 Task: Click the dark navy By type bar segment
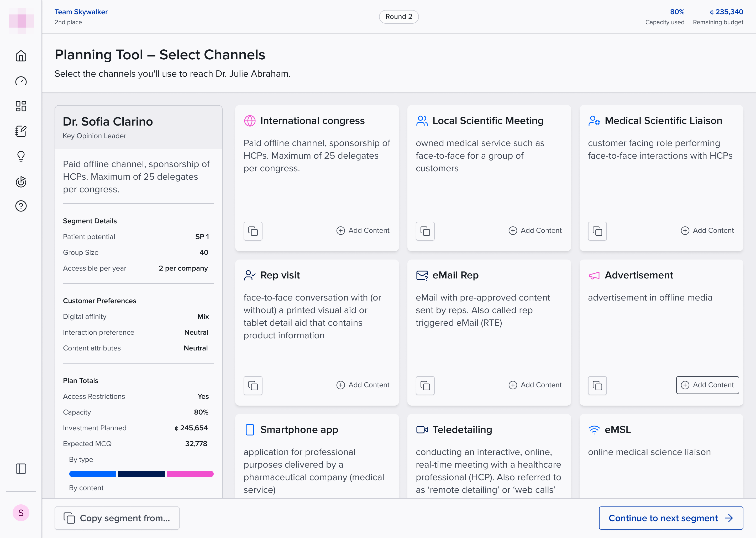click(x=141, y=474)
